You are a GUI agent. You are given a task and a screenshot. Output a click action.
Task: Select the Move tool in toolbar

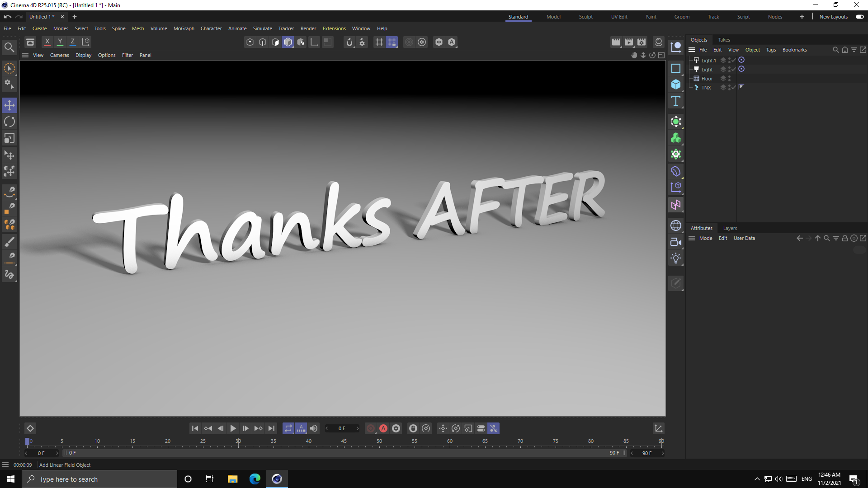click(9, 105)
